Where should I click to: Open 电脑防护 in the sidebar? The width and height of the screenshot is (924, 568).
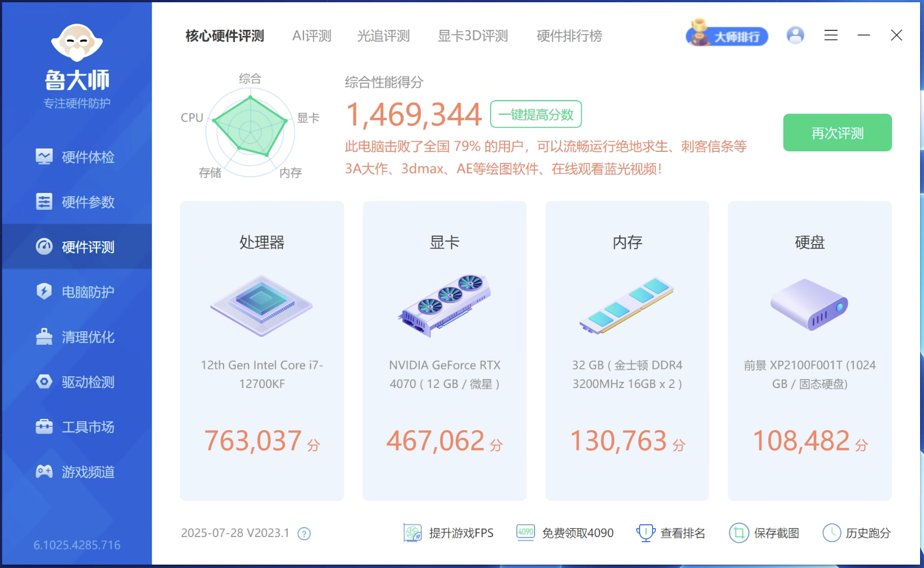pos(76,292)
